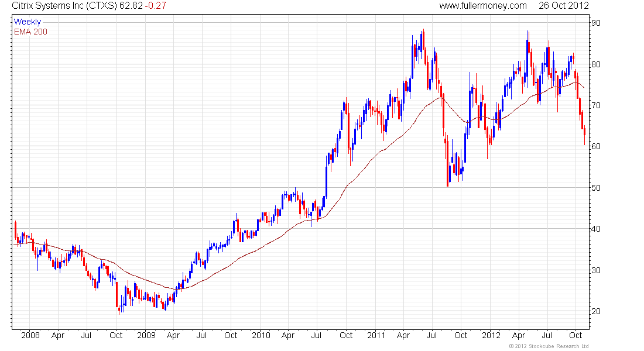
Task: Select the EMA 200 legend label
Action: 31,32
